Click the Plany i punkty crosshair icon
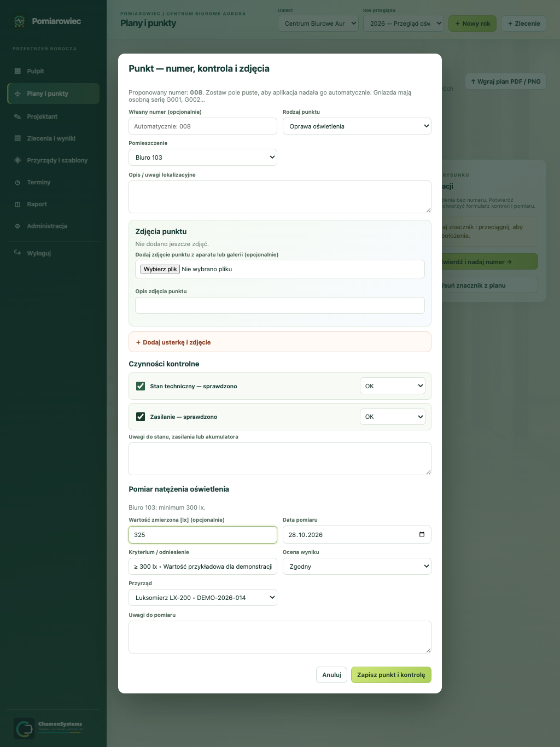560x747 pixels. click(17, 94)
